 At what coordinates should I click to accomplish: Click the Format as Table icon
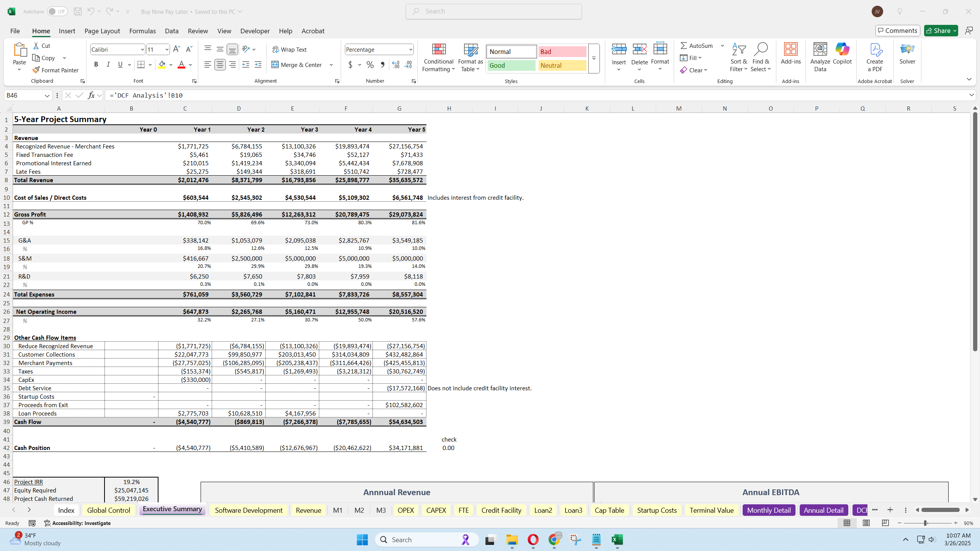tap(470, 52)
